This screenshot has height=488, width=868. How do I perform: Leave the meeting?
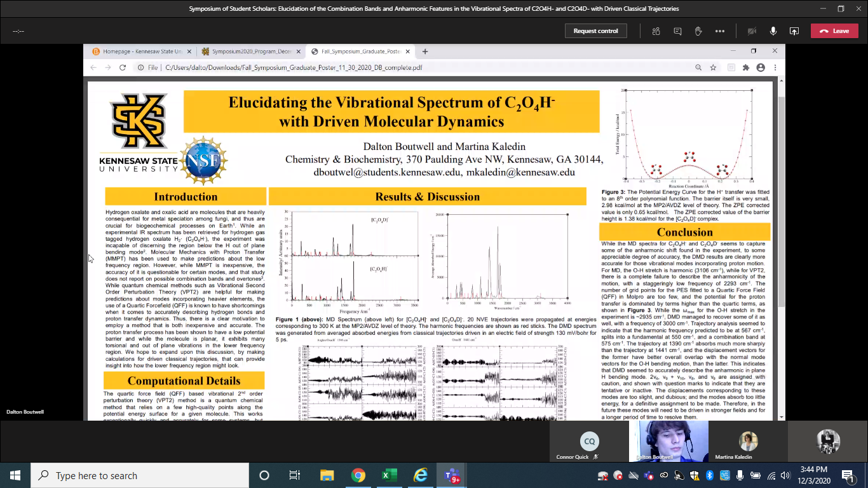834,31
